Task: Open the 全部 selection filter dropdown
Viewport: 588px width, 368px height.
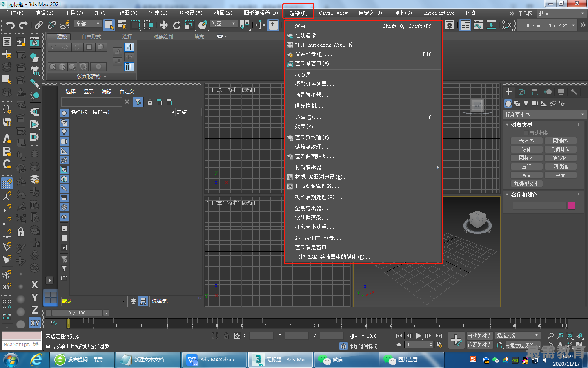Action: point(88,24)
